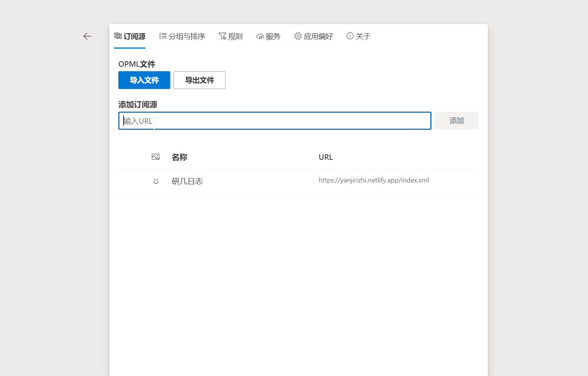Viewport: 588px width, 376px height.
Task: Click the URL column header
Action: tap(326, 157)
